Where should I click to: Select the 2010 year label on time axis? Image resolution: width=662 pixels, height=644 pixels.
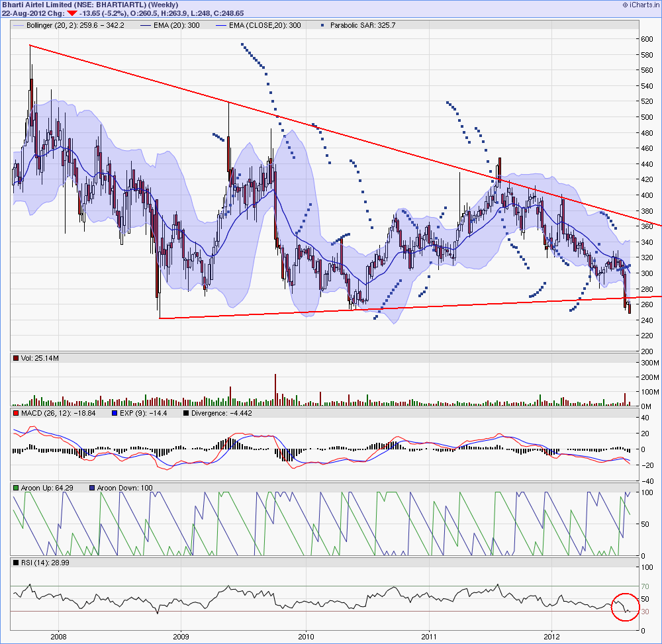[x=306, y=637]
